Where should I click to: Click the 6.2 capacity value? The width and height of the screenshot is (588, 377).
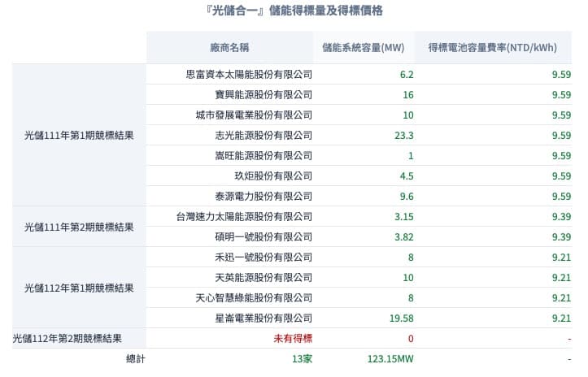tap(407, 74)
